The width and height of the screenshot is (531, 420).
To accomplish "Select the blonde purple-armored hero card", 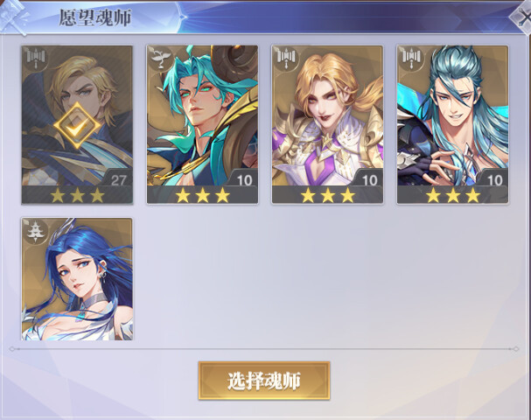I will [327, 124].
